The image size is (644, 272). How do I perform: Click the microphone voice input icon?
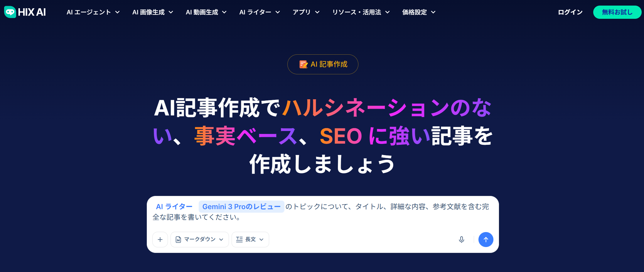(461, 240)
